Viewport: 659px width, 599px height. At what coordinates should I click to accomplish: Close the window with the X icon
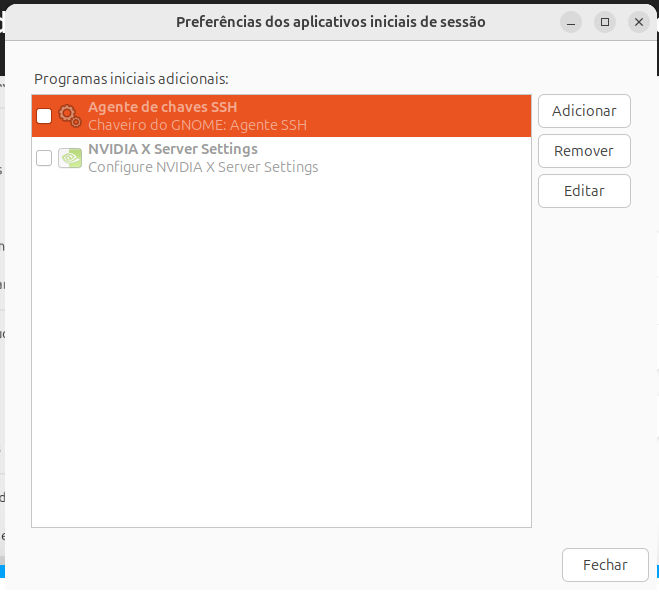pos(638,21)
